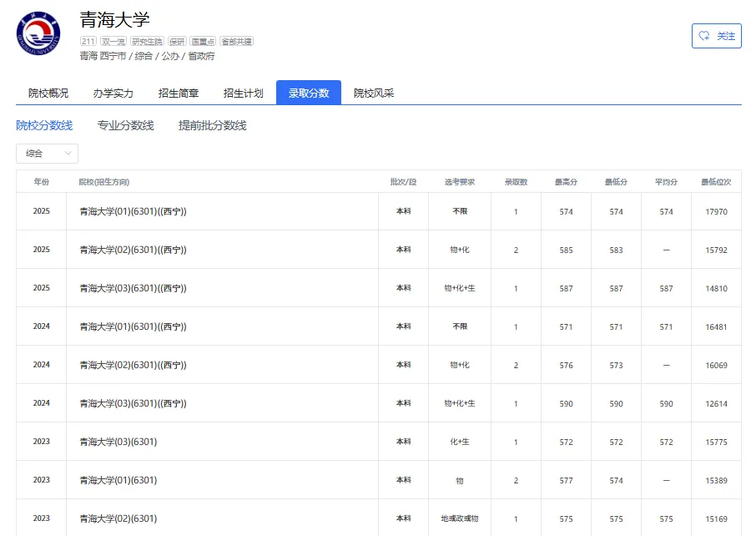Screen dimensions: 756x536
Task: Click the 年份 column header
Action: 42,182
